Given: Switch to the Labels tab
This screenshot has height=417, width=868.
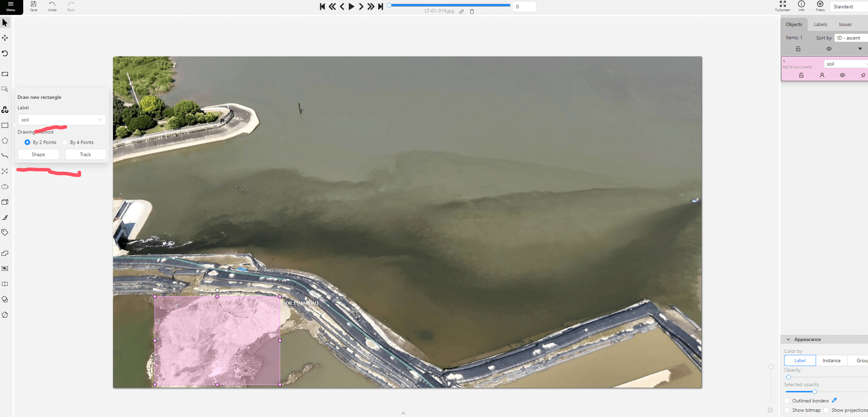Looking at the screenshot, I should [x=820, y=24].
